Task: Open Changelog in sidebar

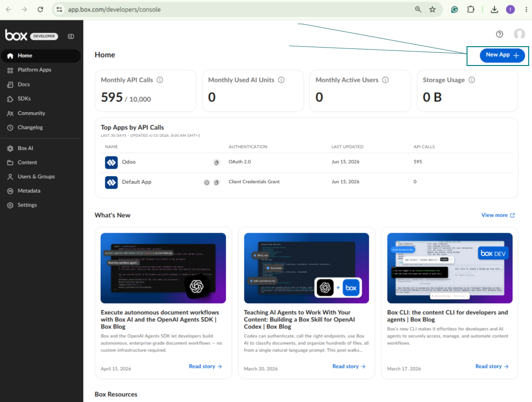Action: click(x=40, y=128)
